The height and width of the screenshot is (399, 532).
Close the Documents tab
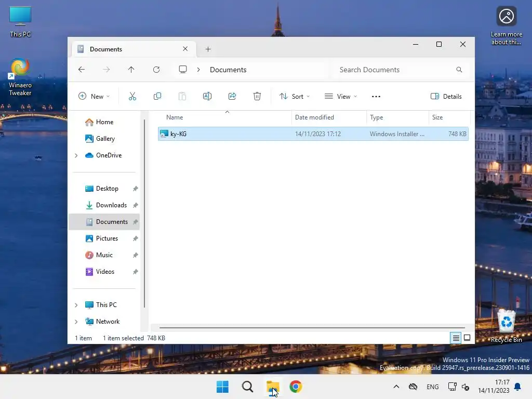click(185, 49)
